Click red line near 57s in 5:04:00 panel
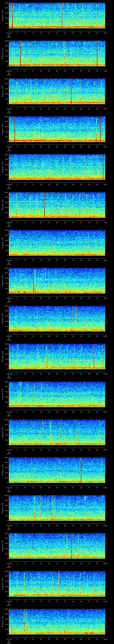The height and width of the screenshot is (644, 114). coord(100,129)
